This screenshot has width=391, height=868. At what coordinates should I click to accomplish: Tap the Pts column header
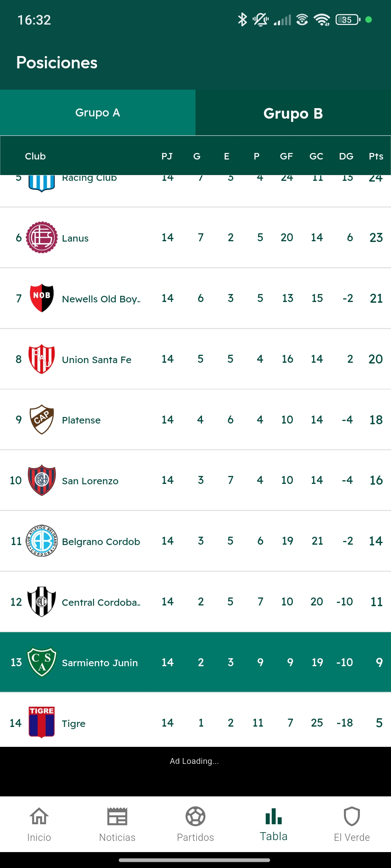[376, 156]
